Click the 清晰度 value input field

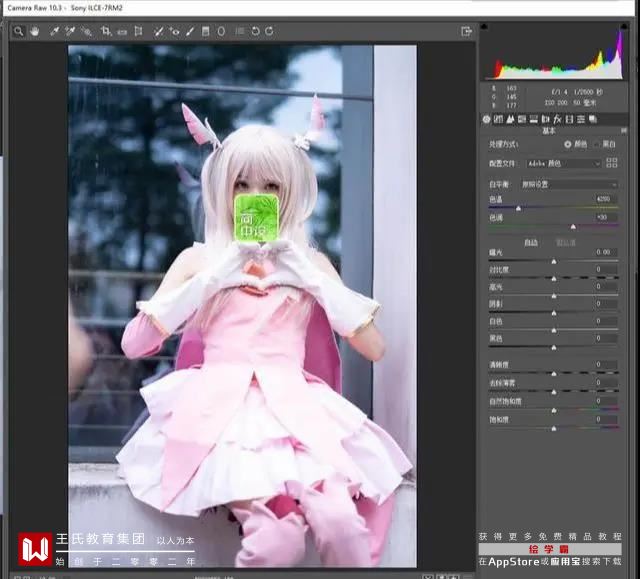click(x=605, y=364)
